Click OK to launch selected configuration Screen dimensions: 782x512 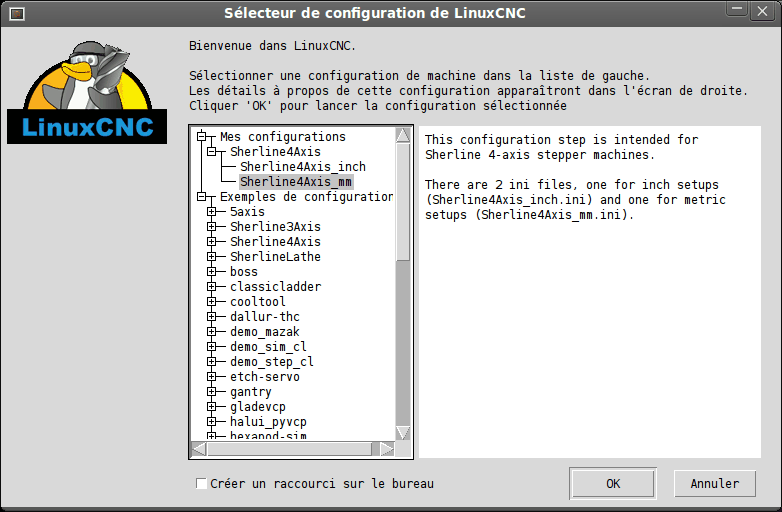click(x=613, y=483)
